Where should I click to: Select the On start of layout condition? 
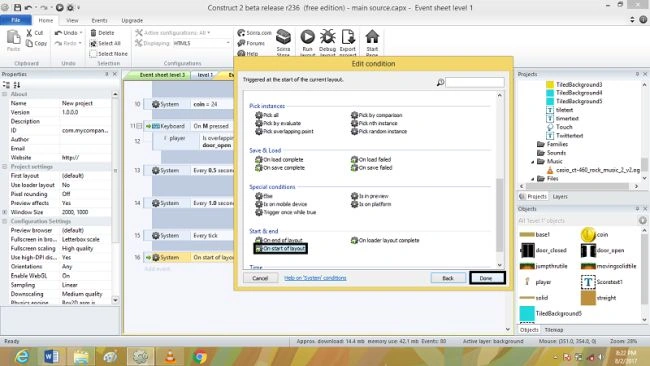pos(280,249)
